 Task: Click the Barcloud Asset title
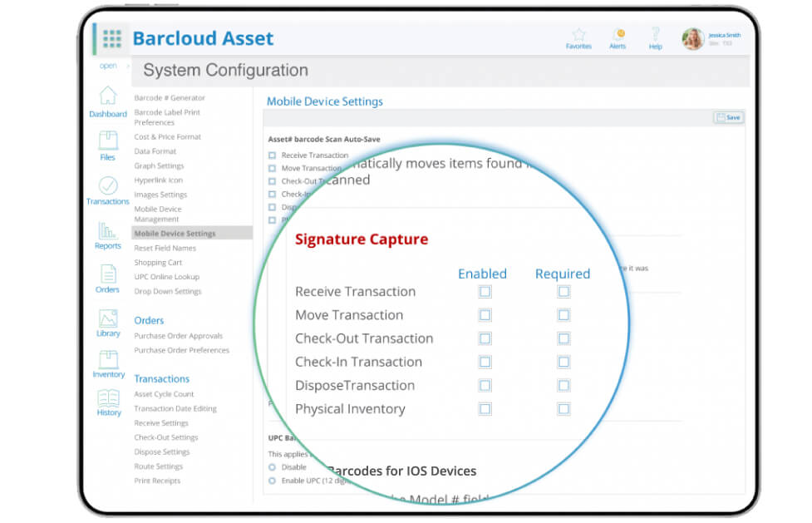click(x=203, y=38)
